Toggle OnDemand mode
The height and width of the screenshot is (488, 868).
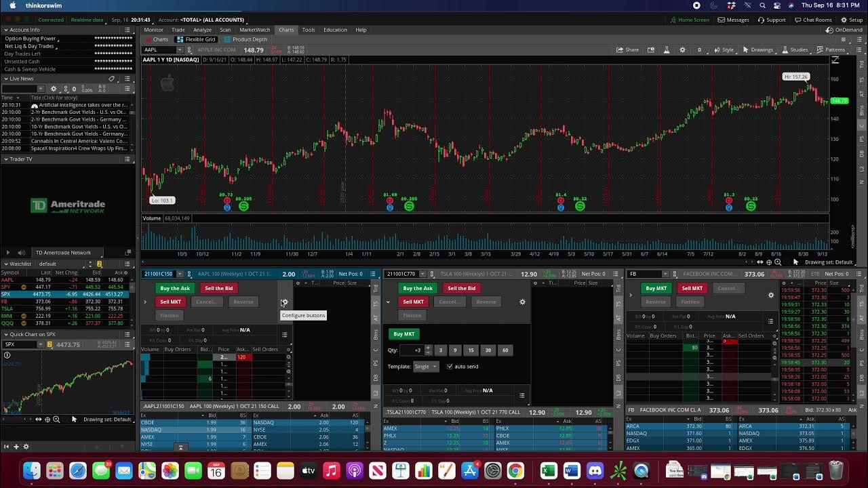tap(845, 30)
